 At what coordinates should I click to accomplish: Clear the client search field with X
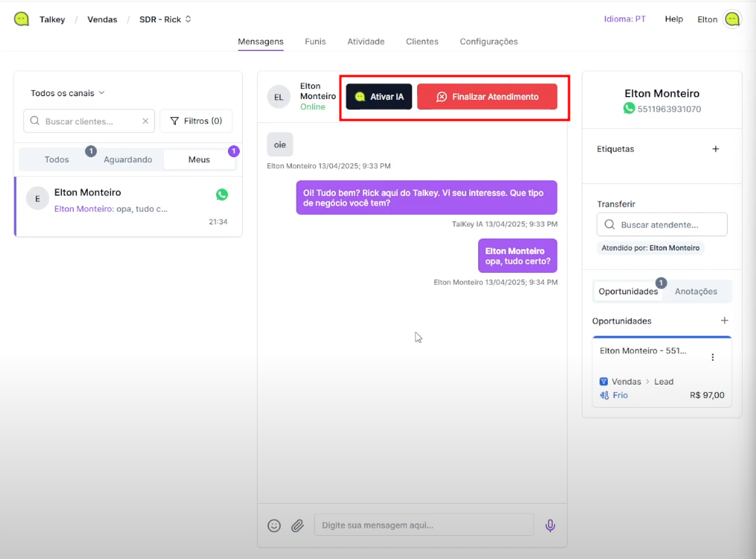[x=145, y=121]
